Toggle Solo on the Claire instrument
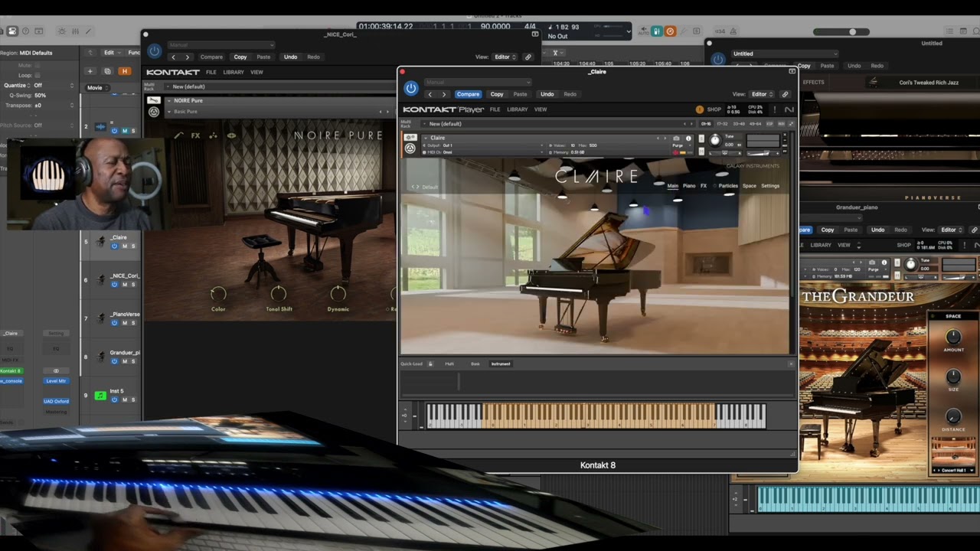 701,139
